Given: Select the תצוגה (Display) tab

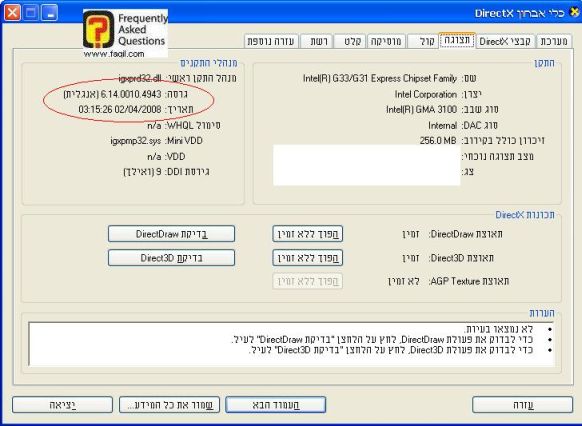Looking at the screenshot, I should pyautogui.click(x=457, y=40).
